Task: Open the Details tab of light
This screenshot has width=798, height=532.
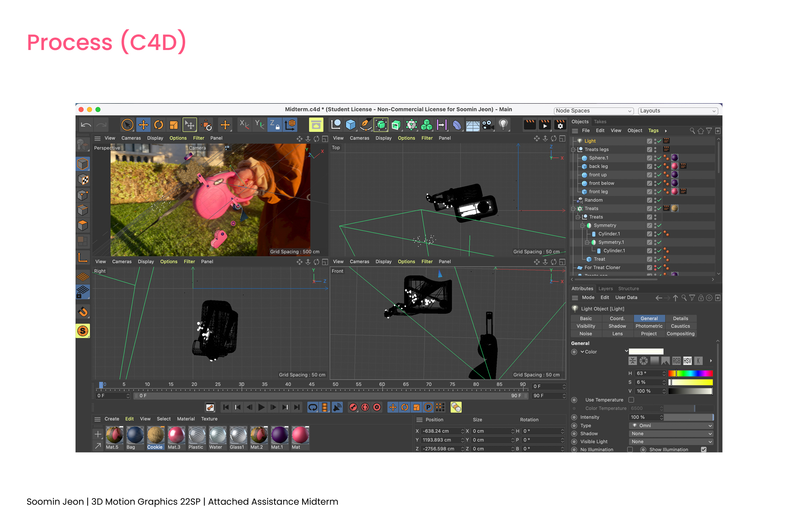Action: tap(680, 318)
